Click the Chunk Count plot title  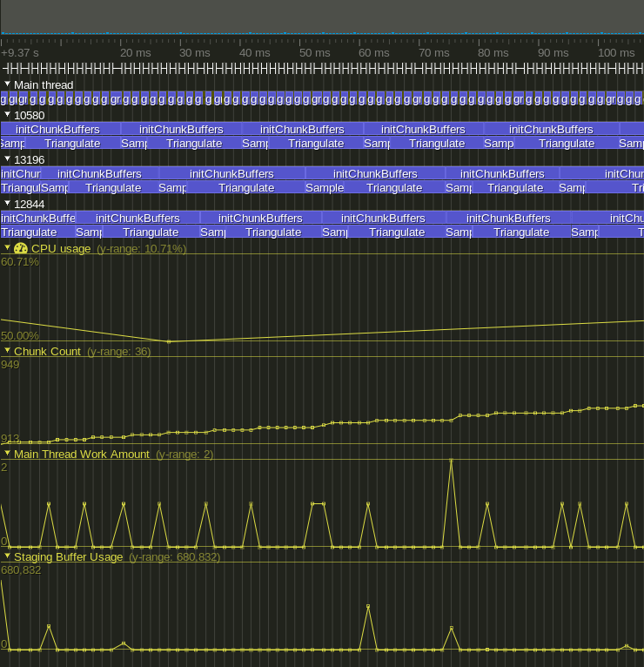click(x=47, y=352)
